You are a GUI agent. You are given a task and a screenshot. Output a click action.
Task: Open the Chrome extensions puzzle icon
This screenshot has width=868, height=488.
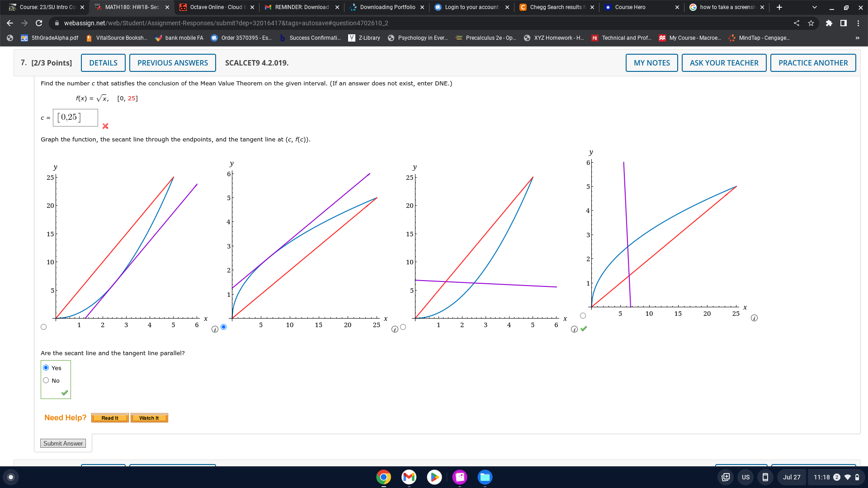829,23
